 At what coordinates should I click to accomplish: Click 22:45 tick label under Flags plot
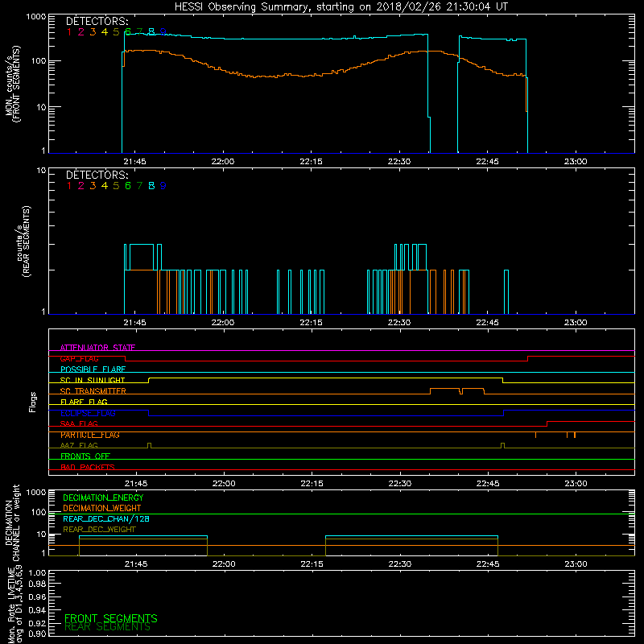click(488, 484)
